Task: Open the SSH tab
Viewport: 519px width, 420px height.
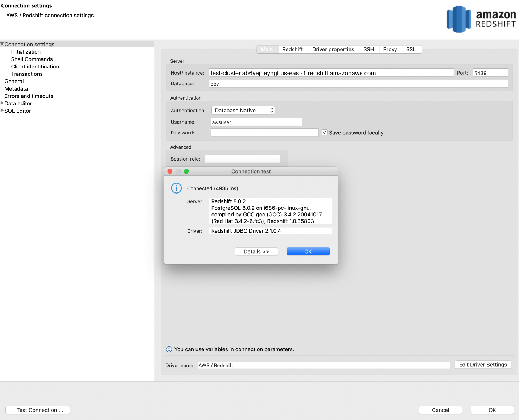Action: point(369,49)
